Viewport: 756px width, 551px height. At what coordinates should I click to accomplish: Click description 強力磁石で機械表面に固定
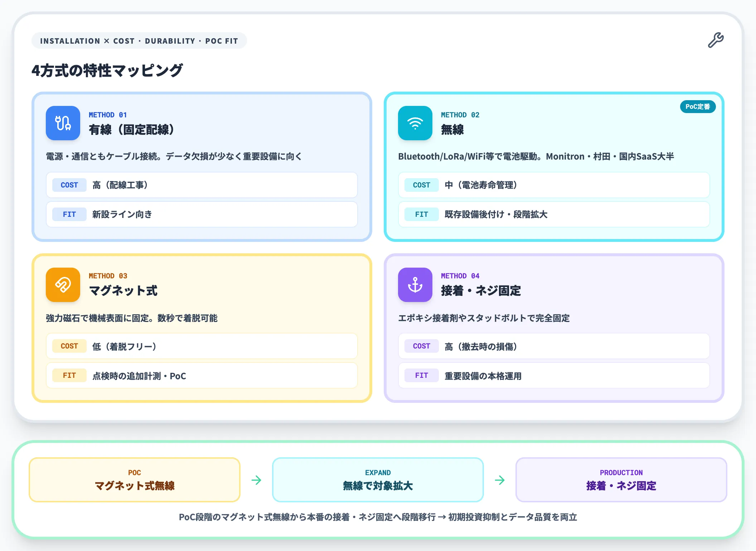[x=132, y=318]
